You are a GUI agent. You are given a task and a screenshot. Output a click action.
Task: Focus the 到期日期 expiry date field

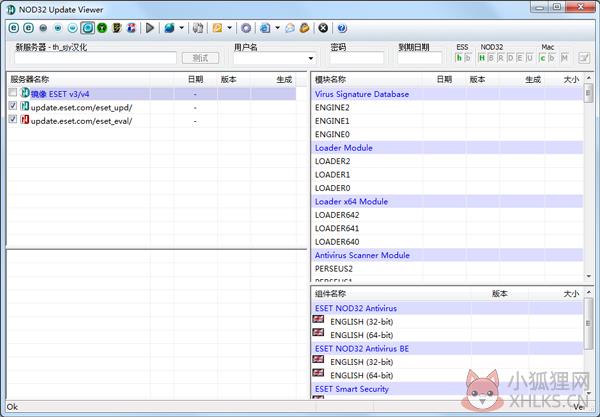[420, 58]
